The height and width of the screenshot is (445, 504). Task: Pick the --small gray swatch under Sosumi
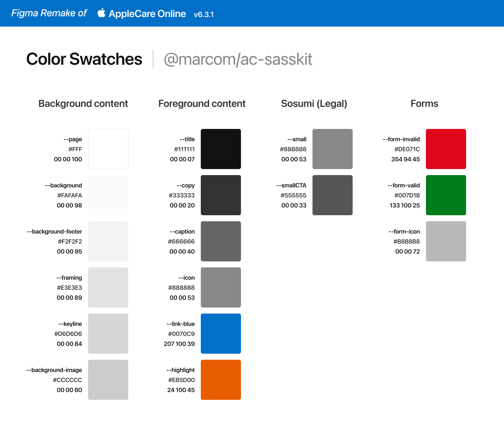[332, 149]
